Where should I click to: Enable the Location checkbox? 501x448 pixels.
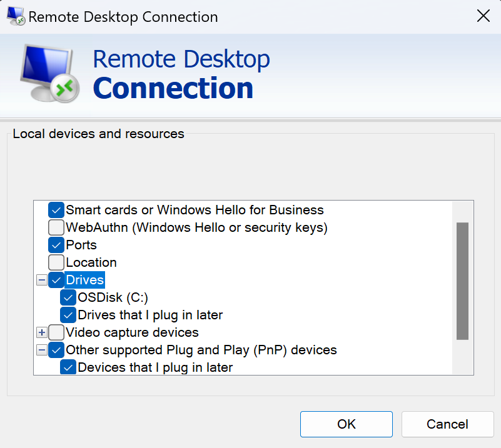point(56,262)
